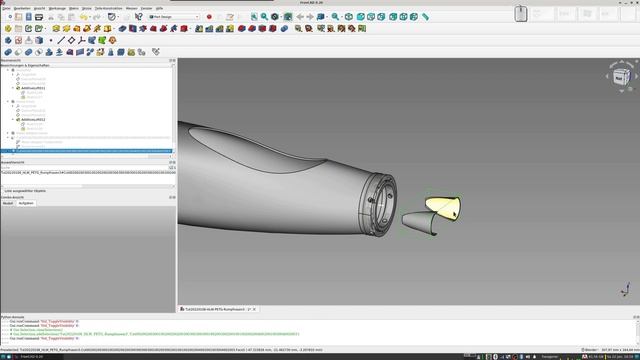The width and height of the screenshot is (640, 360).
Task: Click the Suche search field
Action: click(85, 168)
